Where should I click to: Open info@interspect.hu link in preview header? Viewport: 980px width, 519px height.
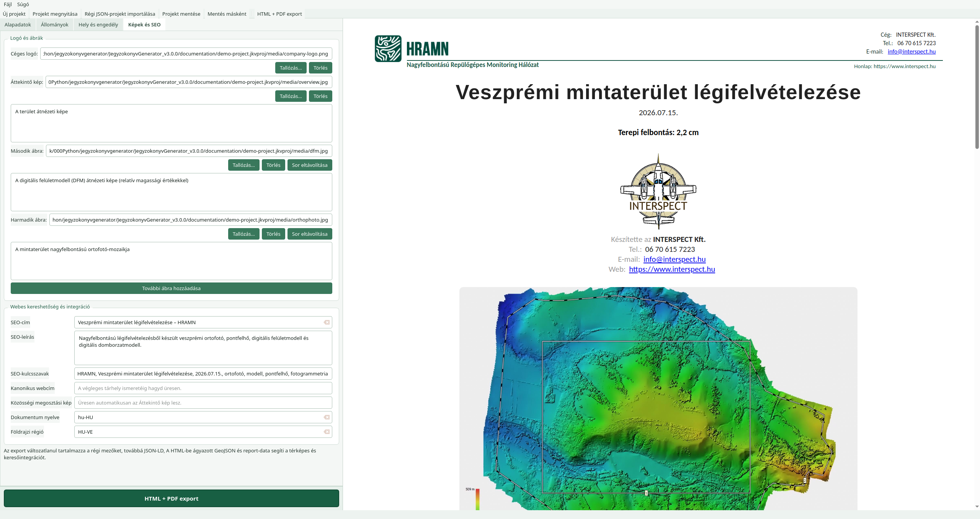(x=911, y=51)
